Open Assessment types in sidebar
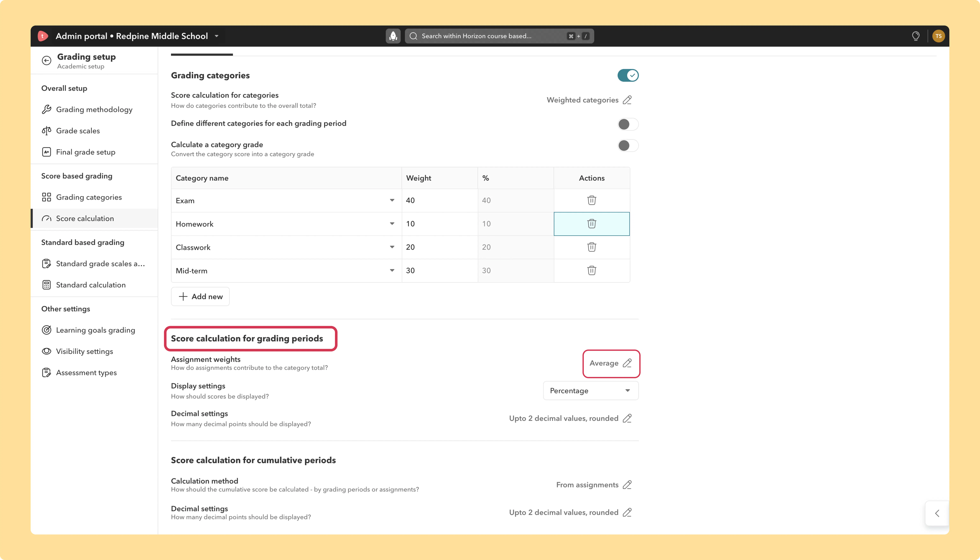The image size is (980, 560). click(x=94, y=373)
